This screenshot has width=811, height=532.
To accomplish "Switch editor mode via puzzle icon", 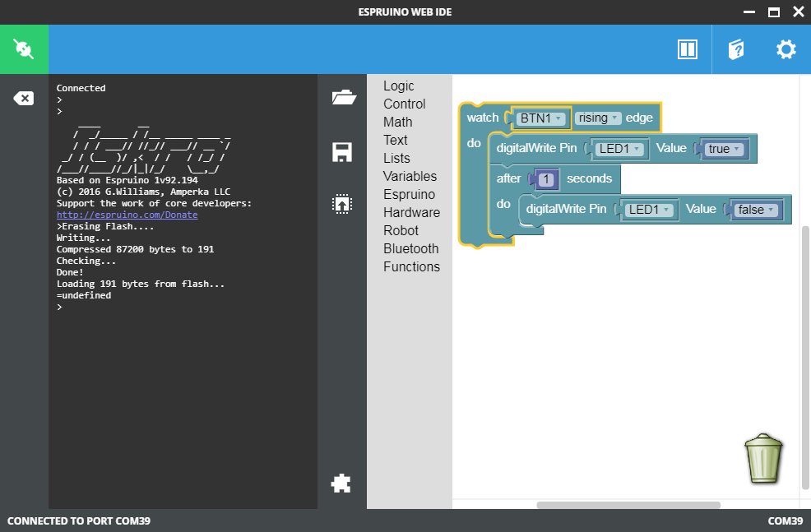I will (x=342, y=483).
